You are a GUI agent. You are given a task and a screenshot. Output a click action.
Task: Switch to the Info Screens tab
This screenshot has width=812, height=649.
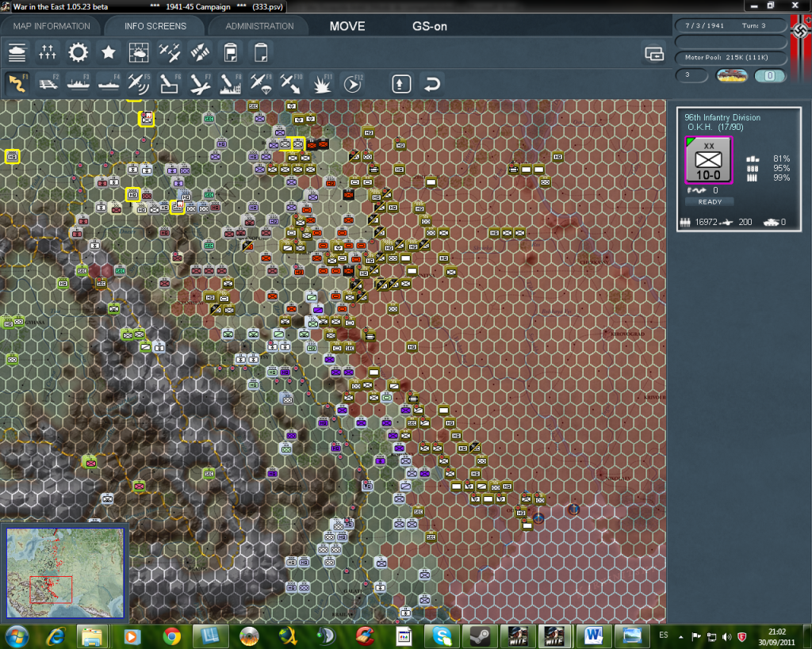(x=155, y=26)
